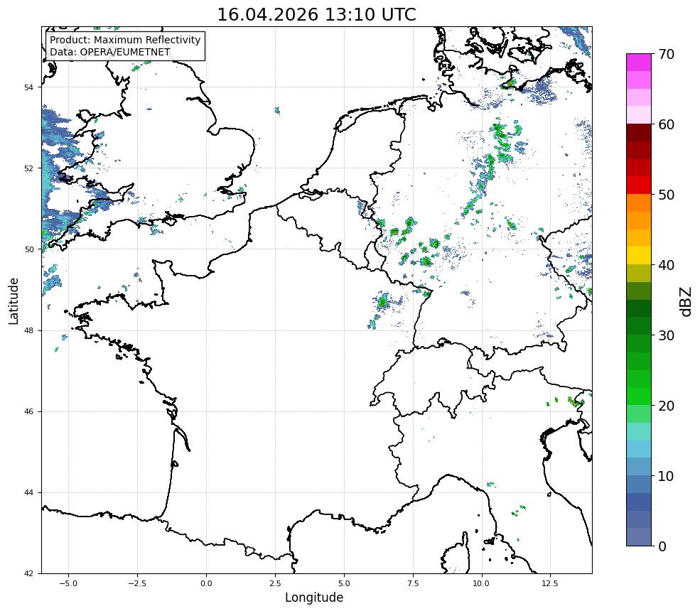
Task: Click the 12.5 longitude tick label
Action: (x=550, y=583)
